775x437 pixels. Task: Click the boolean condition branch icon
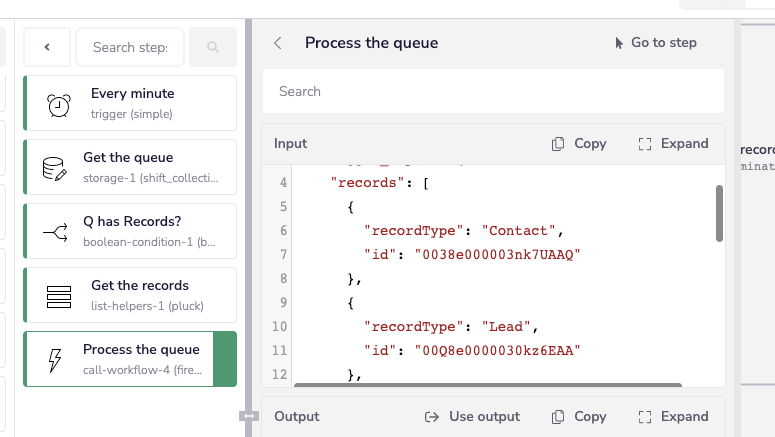click(55, 231)
